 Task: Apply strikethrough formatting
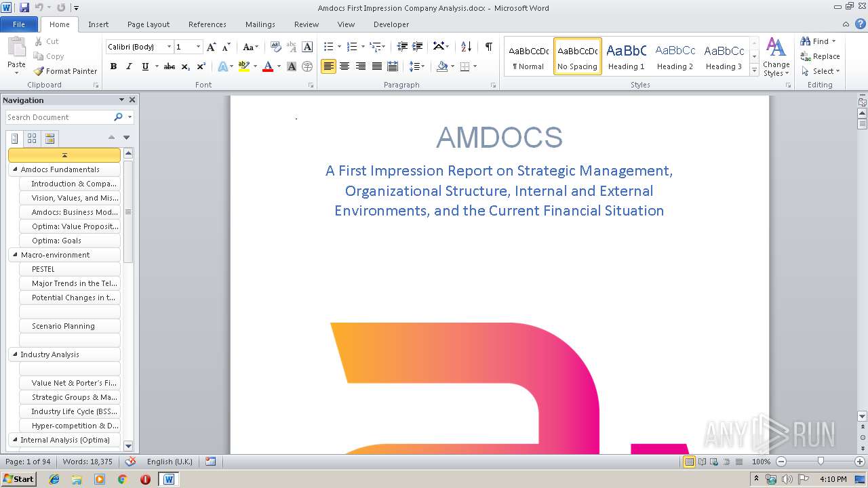(170, 66)
